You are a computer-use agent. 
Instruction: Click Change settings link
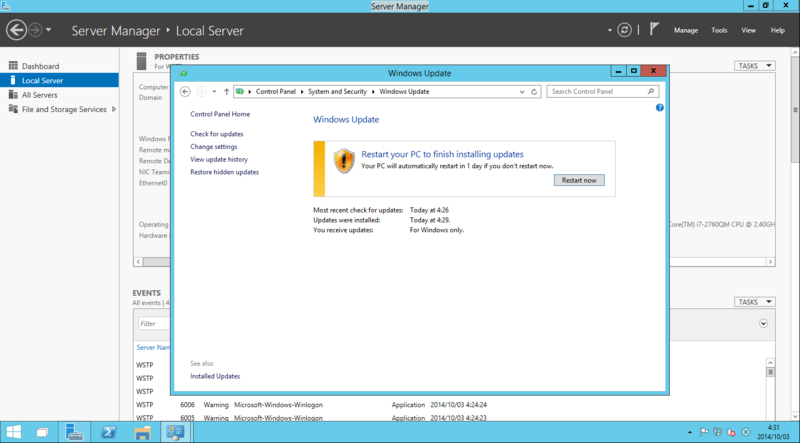pos(214,146)
